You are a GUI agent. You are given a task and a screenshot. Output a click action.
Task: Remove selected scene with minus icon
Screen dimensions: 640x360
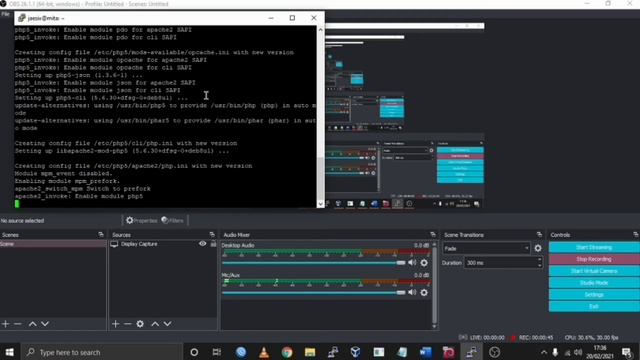pos(18,324)
